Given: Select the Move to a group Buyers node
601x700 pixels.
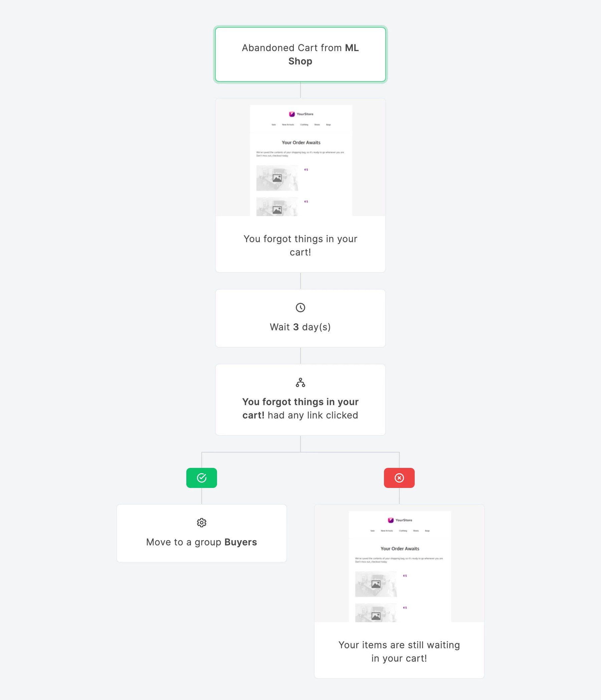Looking at the screenshot, I should pyautogui.click(x=201, y=542).
